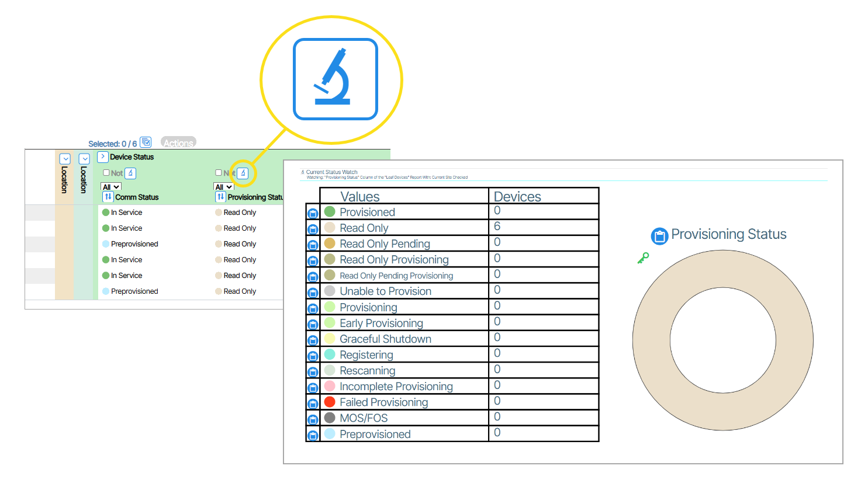Click the red Failed Provisioning color dot
The height and width of the screenshot is (483, 868).
[330, 402]
